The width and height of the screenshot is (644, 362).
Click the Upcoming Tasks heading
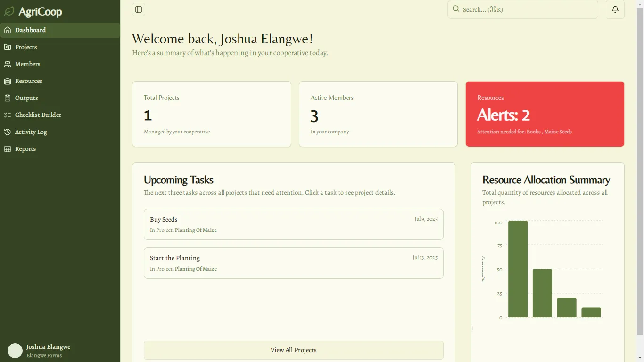(179, 180)
